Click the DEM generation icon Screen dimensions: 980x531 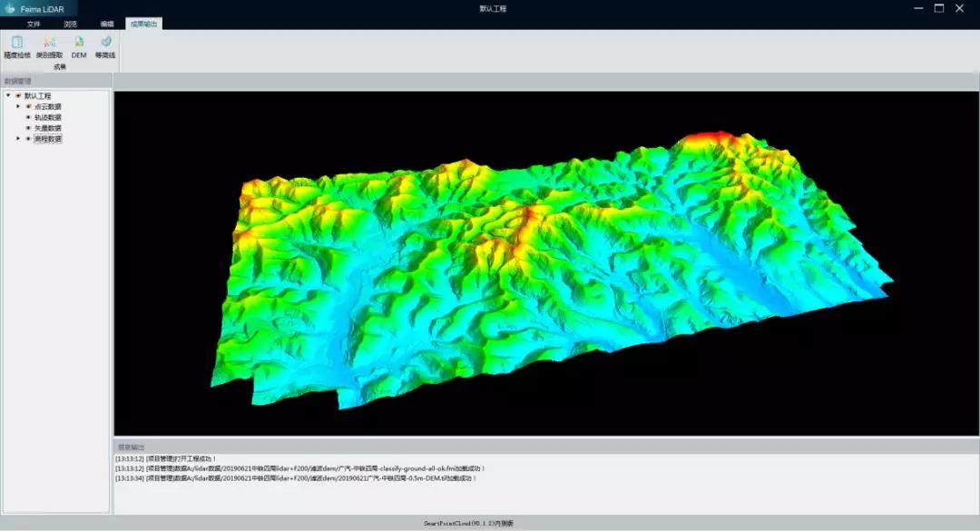pos(79,42)
